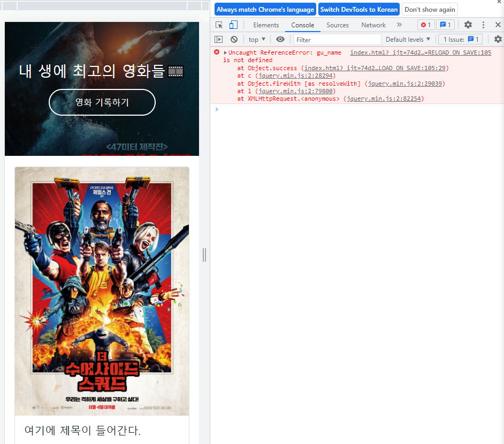Click the red error count badge
The width and height of the screenshot is (504, 444).
(426, 25)
